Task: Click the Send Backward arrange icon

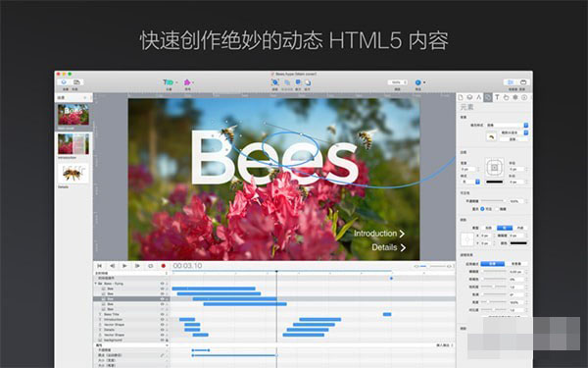Action: 308,82
